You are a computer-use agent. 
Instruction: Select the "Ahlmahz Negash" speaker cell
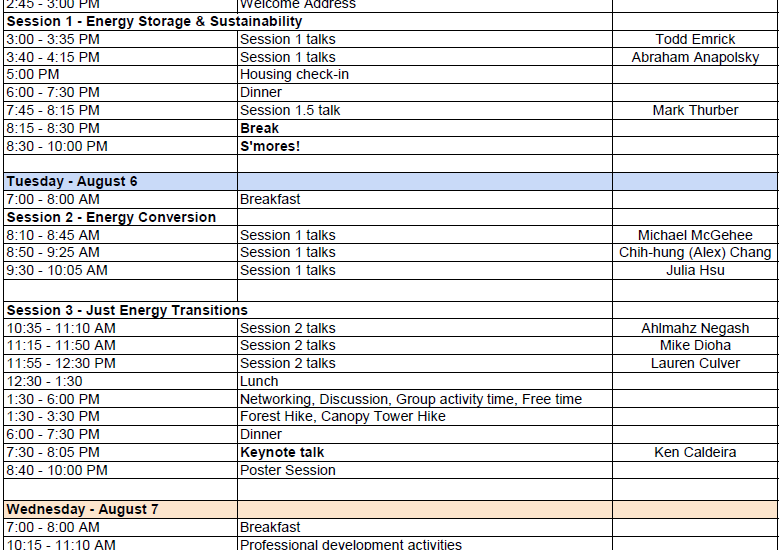[x=695, y=328]
